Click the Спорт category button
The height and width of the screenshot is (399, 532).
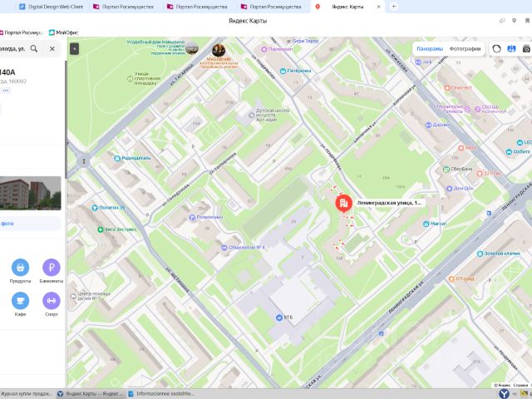click(x=52, y=304)
